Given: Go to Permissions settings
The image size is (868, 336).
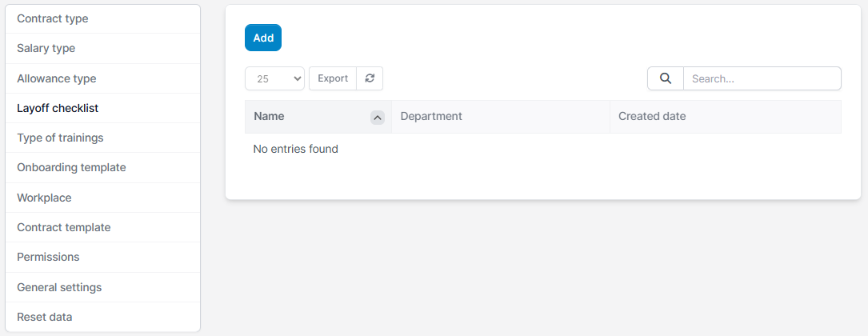Looking at the screenshot, I should (x=48, y=257).
